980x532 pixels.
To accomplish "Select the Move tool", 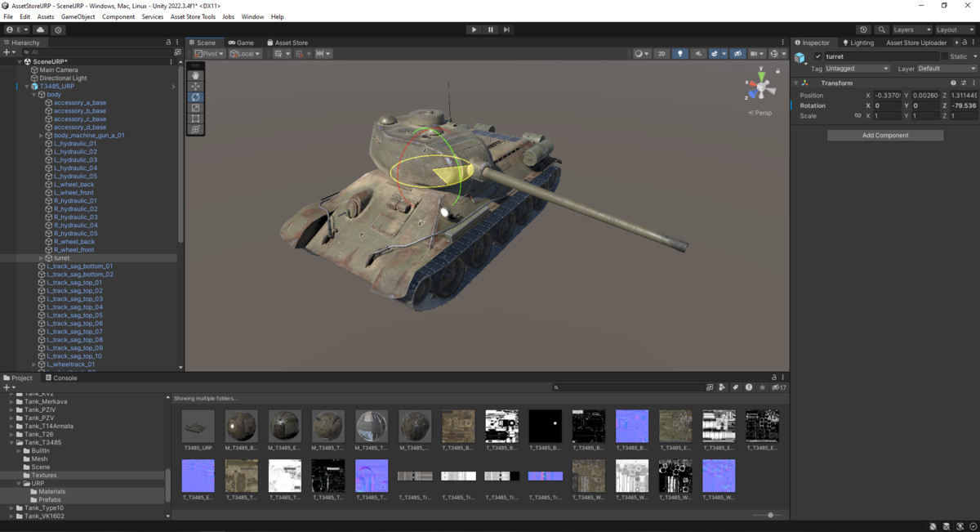I will 197,85.
